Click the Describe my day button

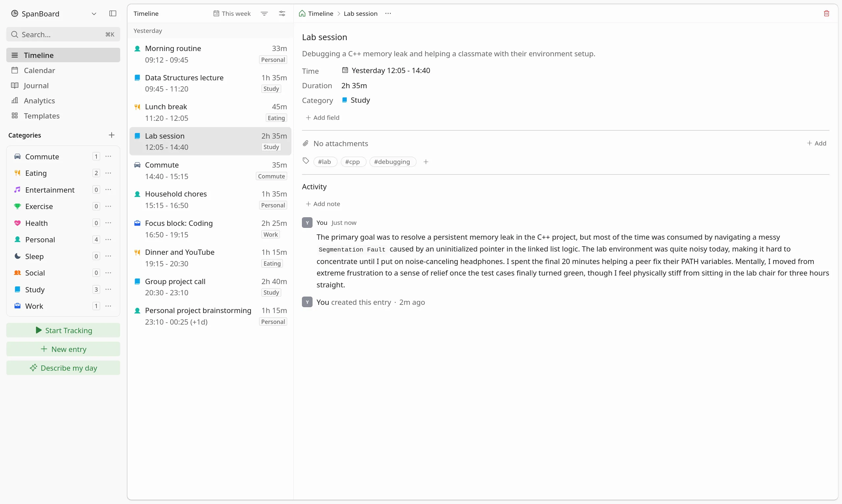[63, 368]
